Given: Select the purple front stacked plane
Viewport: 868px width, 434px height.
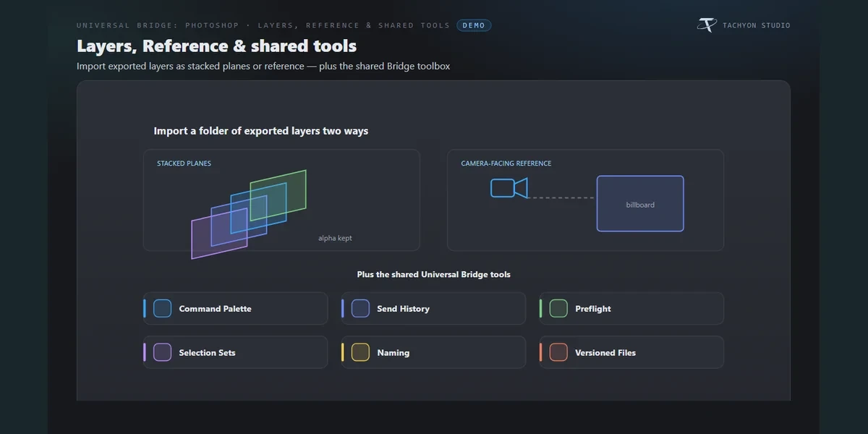Looking at the screenshot, I should pyautogui.click(x=219, y=234).
